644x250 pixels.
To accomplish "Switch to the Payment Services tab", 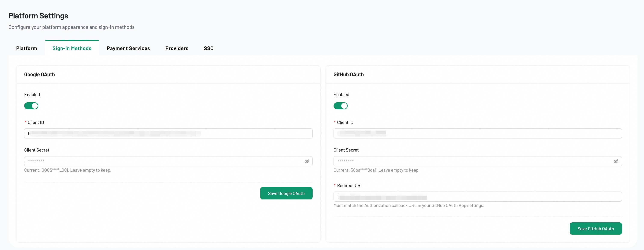I will point(128,48).
